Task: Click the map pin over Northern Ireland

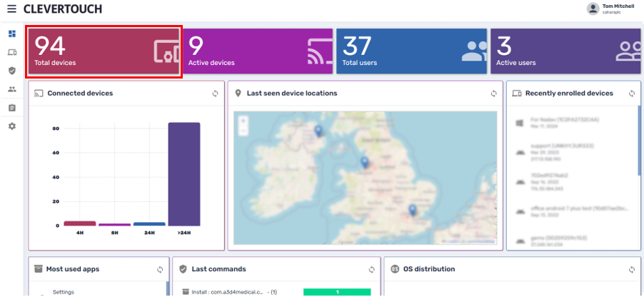Action: pos(318,131)
